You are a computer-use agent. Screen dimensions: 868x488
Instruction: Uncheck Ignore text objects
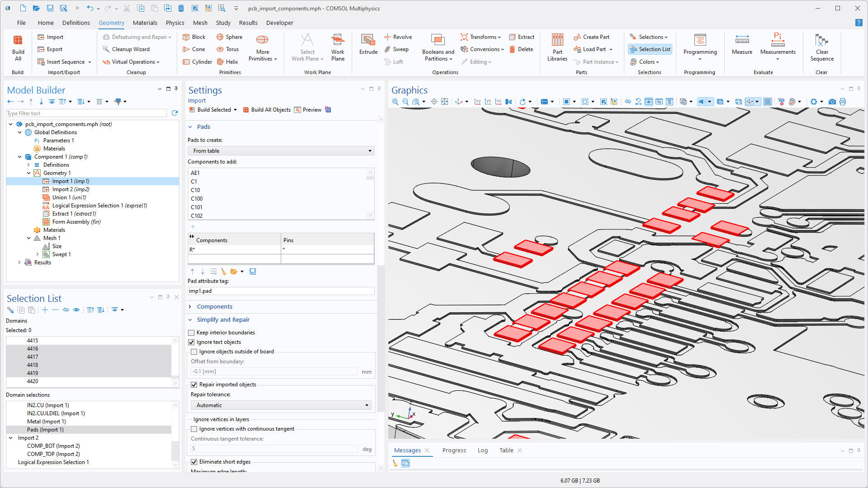pyautogui.click(x=192, y=342)
